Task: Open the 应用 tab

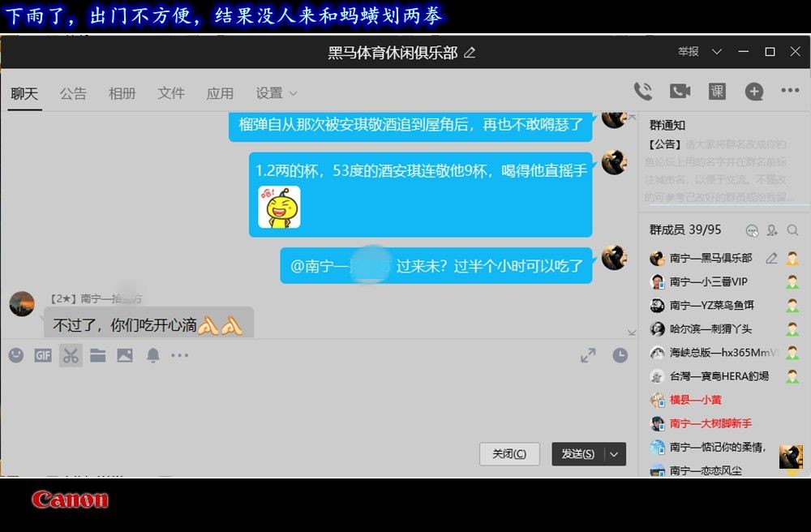Action: 220,93
